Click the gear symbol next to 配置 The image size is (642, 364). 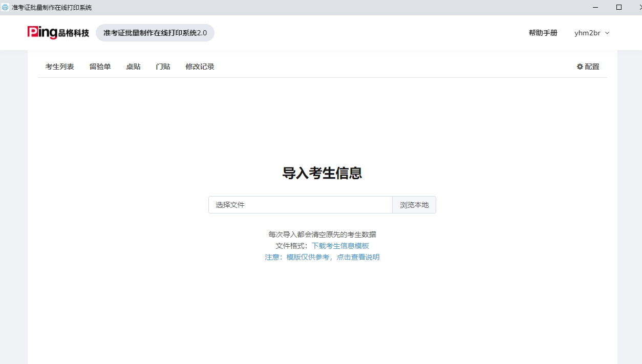[579, 67]
